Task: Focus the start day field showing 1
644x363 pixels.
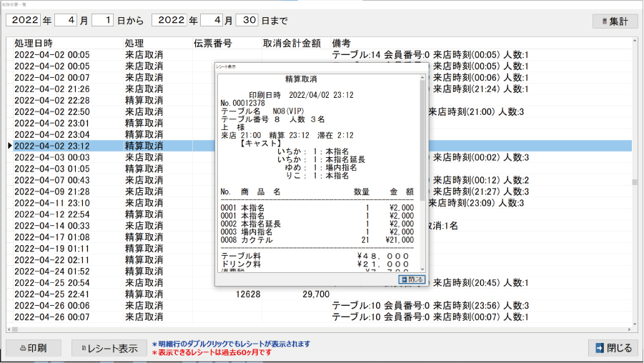Action: click(102, 21)
